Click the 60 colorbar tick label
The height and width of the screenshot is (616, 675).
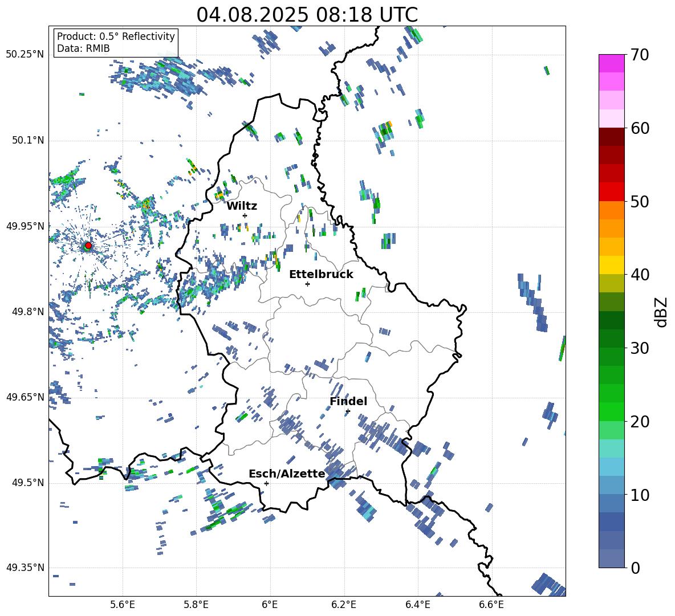click(x=640, y=128)
